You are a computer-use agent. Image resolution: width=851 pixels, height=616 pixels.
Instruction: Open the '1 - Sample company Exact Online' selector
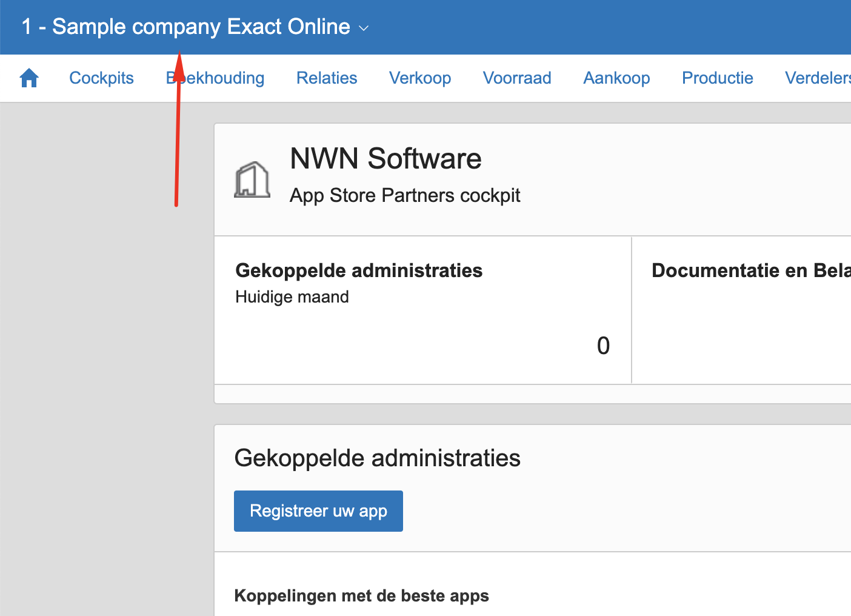click(x=185, y=27)
